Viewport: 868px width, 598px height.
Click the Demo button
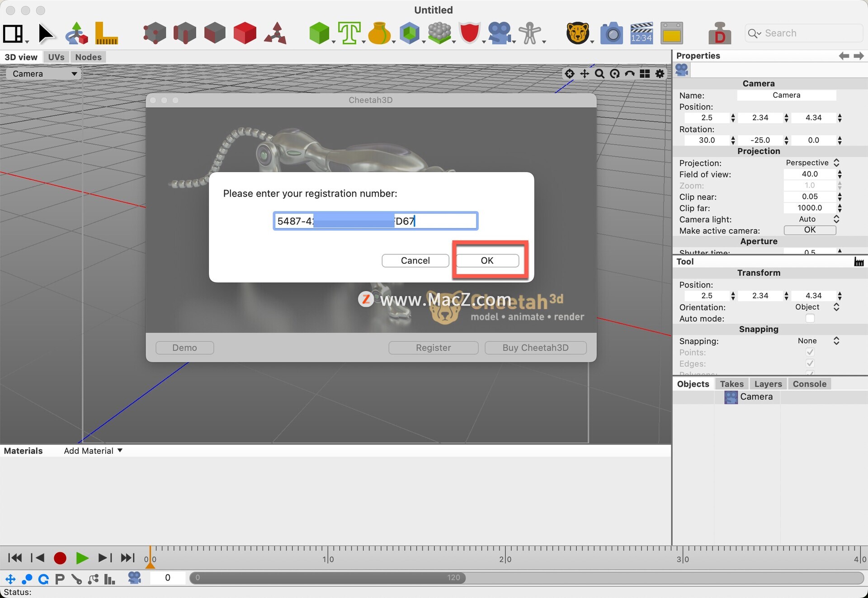[x=184, y=348]
